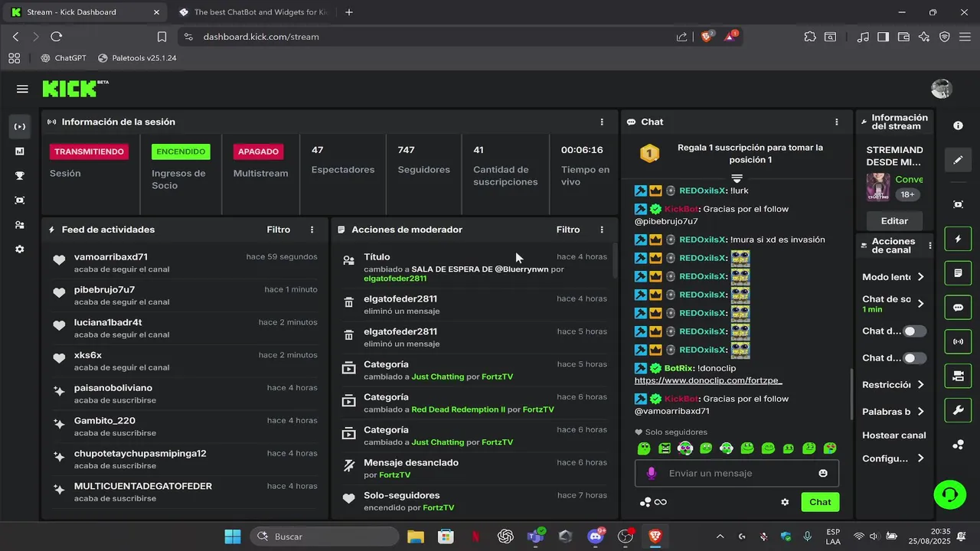The image size is (980, 551).
Task: Click the stream thumbnail beside 18+ badge
Action: (878, 187)
